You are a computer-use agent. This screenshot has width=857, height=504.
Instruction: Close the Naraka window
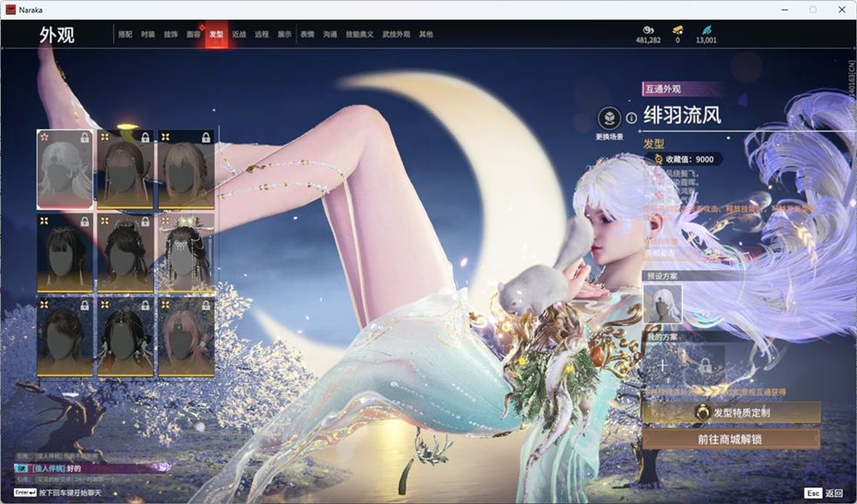[x=841, y=10]
